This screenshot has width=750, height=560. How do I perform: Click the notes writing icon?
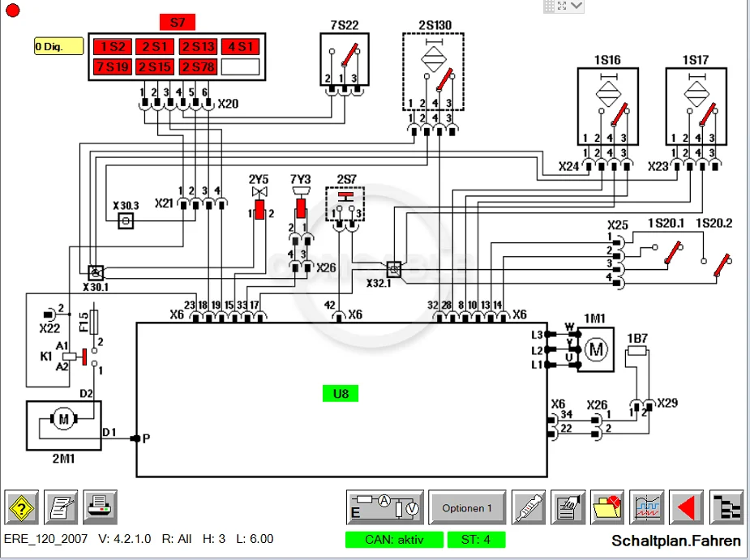click(61, 508)
